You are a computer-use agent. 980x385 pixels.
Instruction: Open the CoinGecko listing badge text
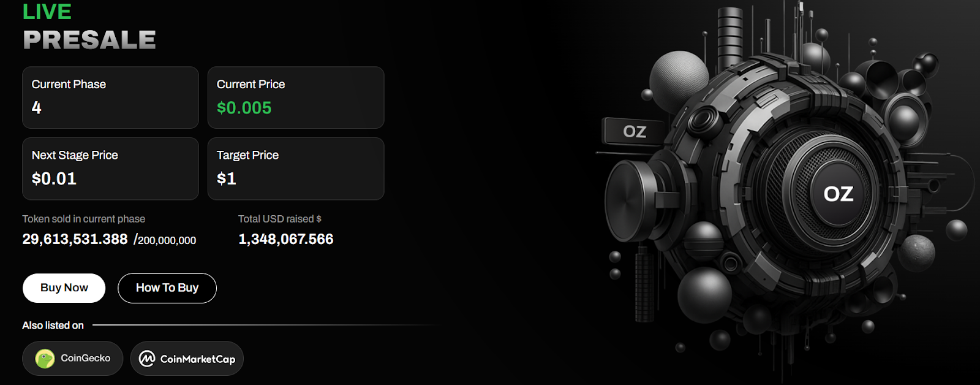[x=86, y=358]
